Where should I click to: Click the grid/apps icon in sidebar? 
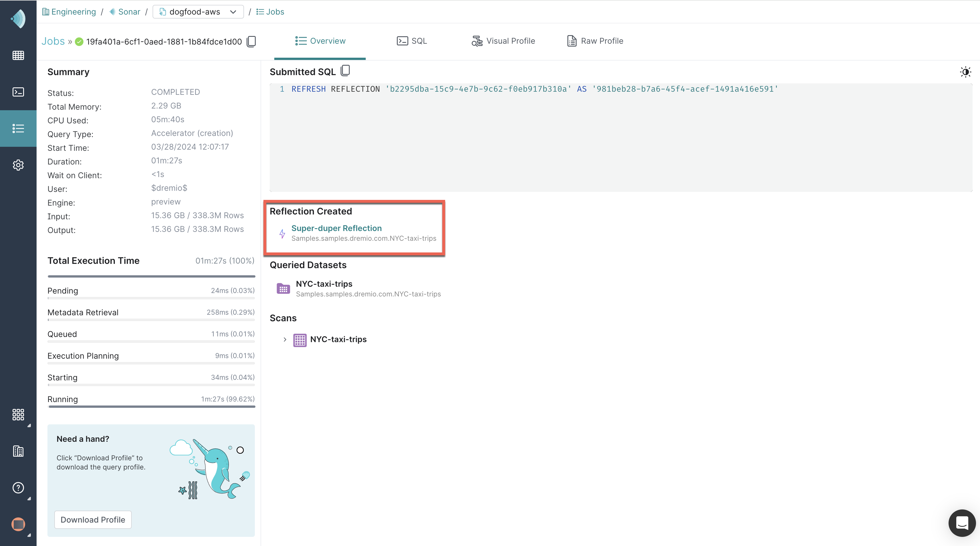[18, 414]
